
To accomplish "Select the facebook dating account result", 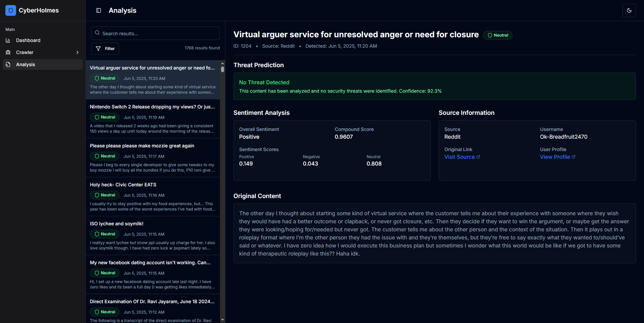I will click(153, 275).
